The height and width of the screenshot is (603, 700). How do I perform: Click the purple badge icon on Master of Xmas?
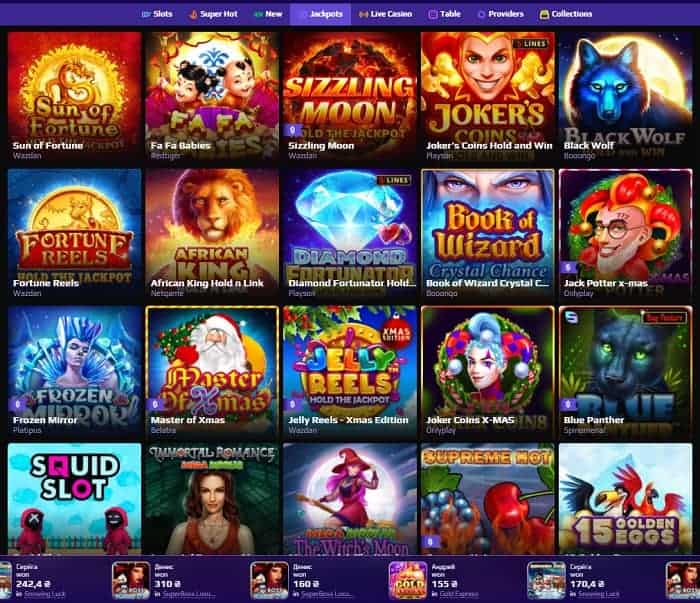pyautogui.click(x=155, y=404)
